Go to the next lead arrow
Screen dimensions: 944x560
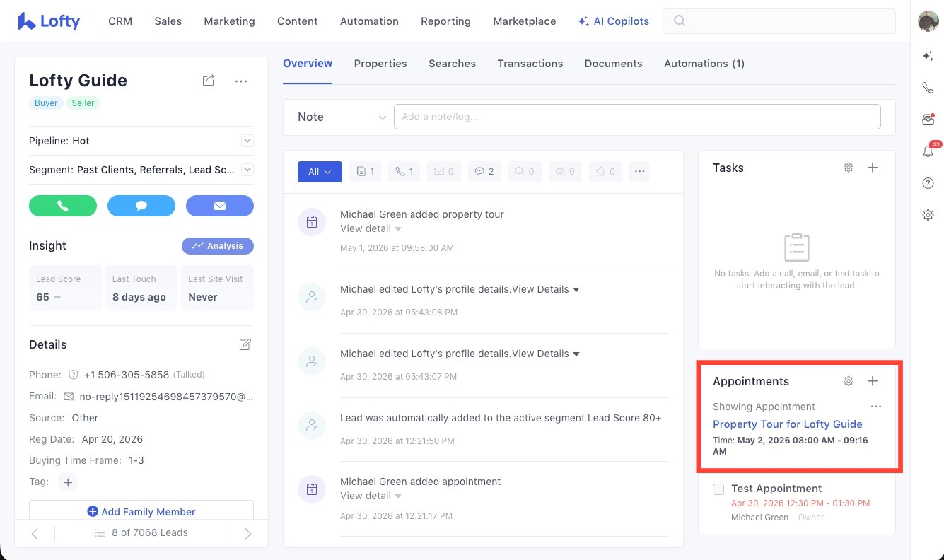[247, 533]
